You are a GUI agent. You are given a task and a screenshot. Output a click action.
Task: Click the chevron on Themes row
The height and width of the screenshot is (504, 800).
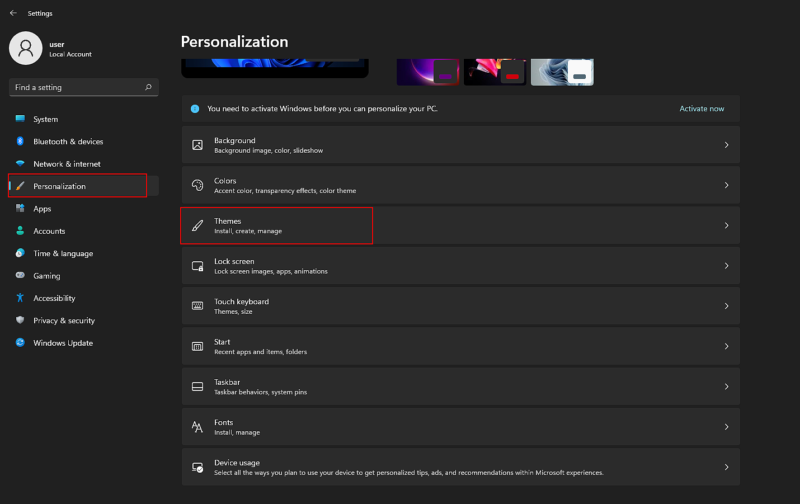(727, 225)
